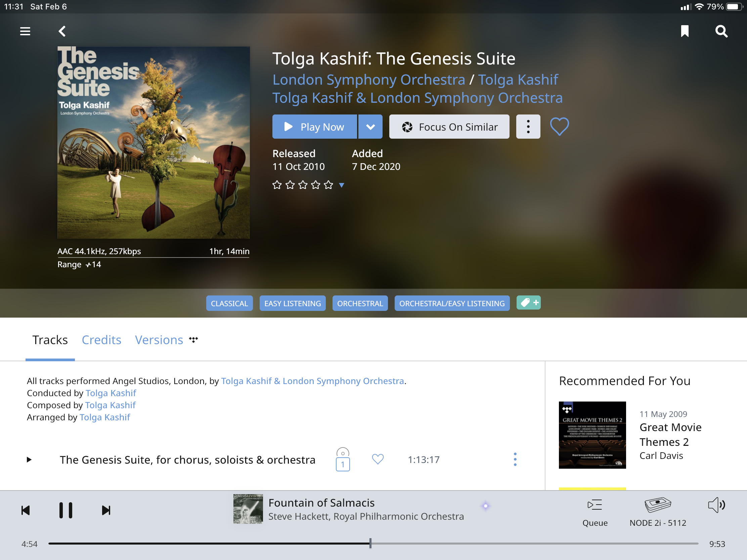
Task: Open performer link in track notes
Action: [312, 381]
